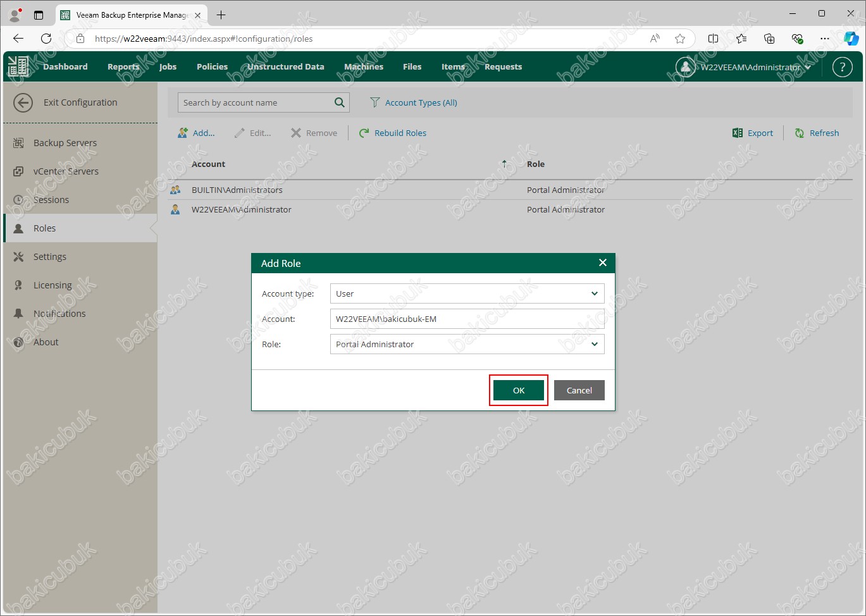Image resolution: width=866 pixels, height=616 pixels.
Task: Click the W22VEEAM\Administrator user icon in table
Action: pos(175,209)
